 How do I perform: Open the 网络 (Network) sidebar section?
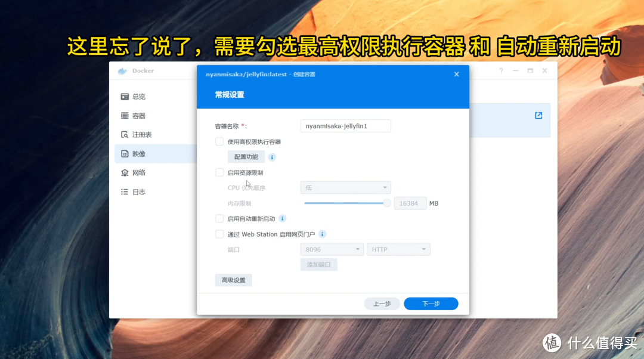(x=138, y=172)
